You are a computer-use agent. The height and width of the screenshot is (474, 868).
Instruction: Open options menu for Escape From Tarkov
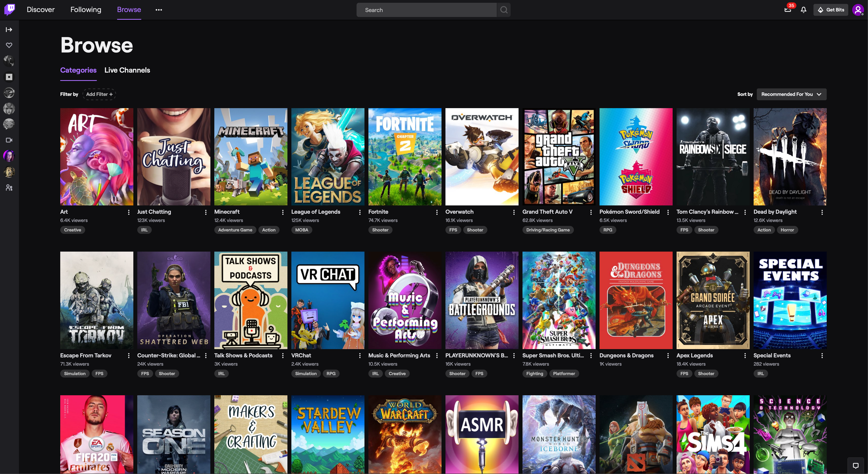tap(129, 356)
